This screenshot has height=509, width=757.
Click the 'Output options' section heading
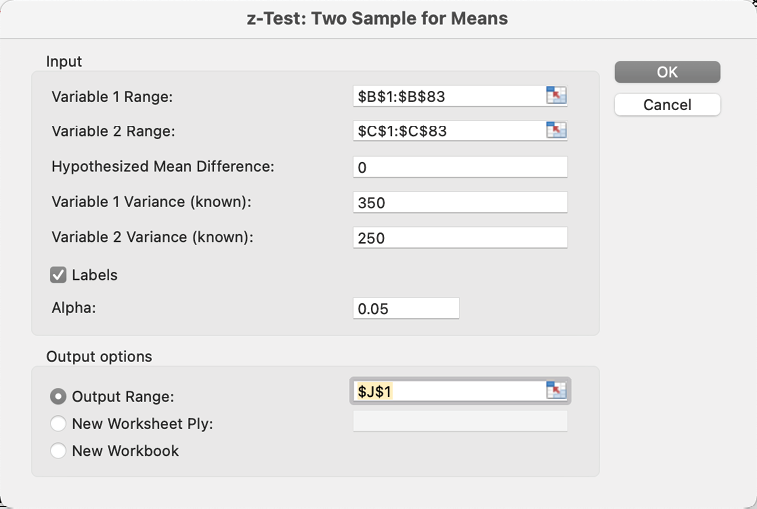point(99,356)
